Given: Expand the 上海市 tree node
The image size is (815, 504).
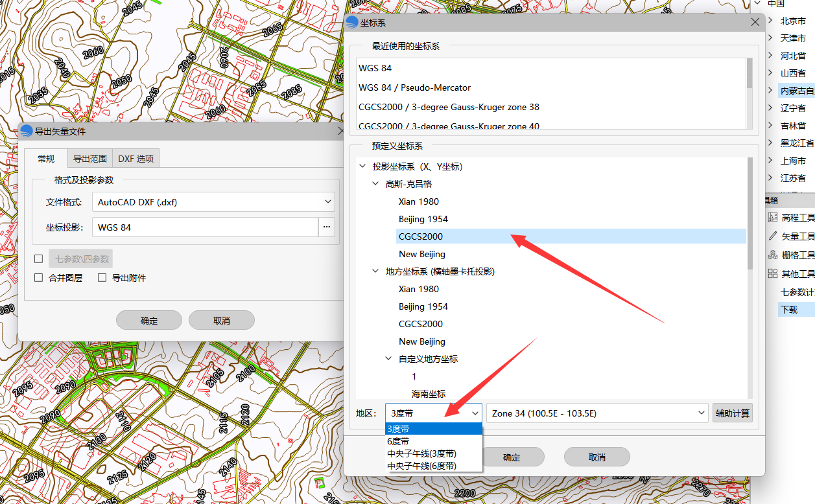Looking at the screenshot, I should click(x=770, y=161).
